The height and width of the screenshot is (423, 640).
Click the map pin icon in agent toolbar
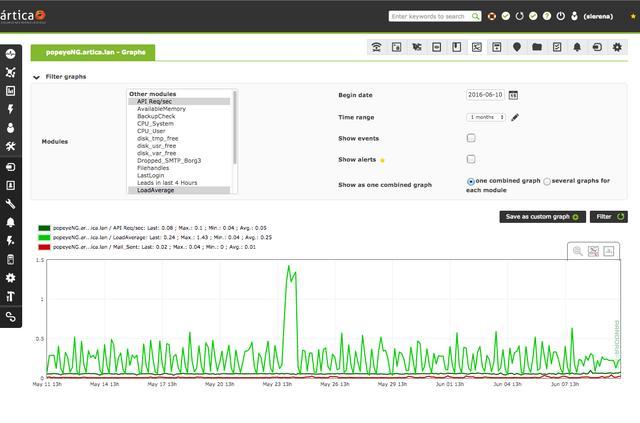click(517, 47)
